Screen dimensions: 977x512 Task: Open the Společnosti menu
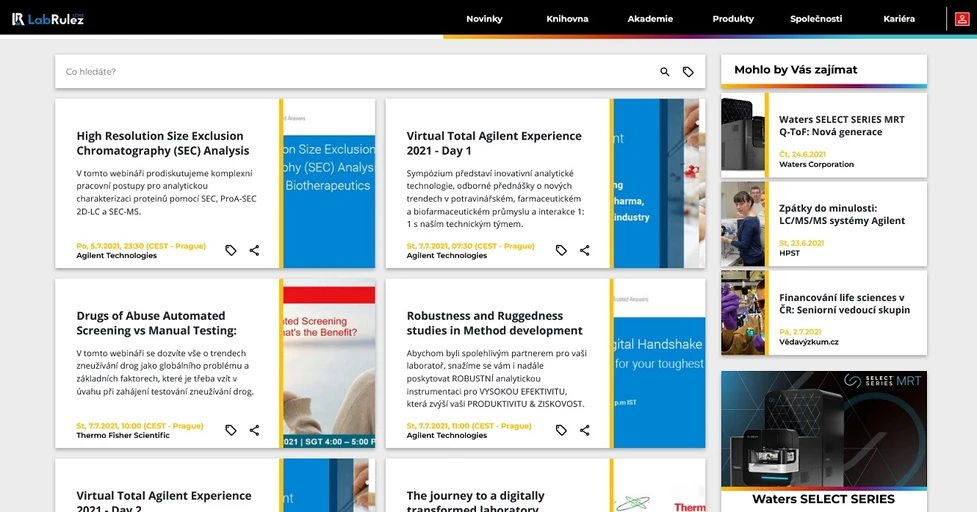816,19
